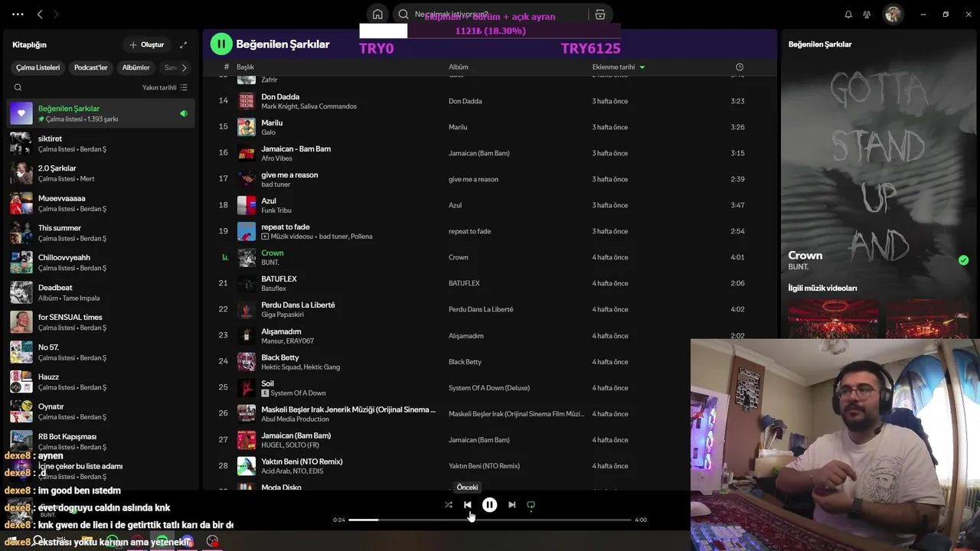Viewport: 980px width, 551px height.
Task: Toggle the green liked checkmark for Crown
Action: coord(963,260)
